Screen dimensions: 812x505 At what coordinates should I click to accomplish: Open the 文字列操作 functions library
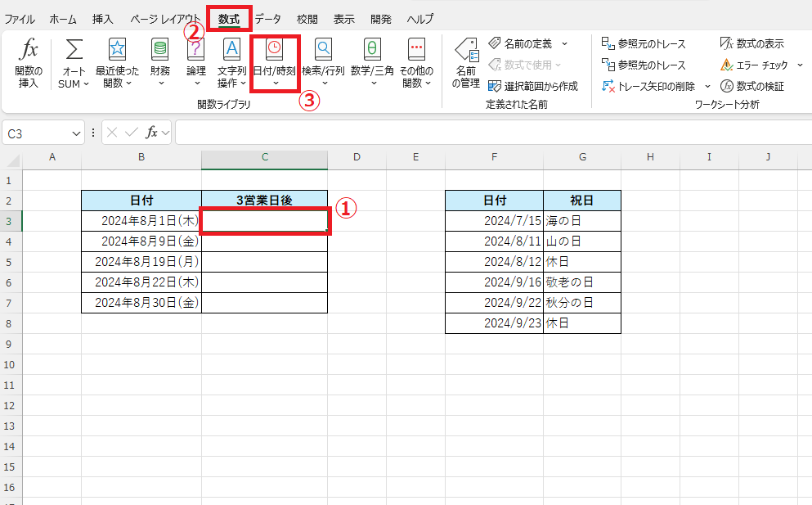[231, 63]
